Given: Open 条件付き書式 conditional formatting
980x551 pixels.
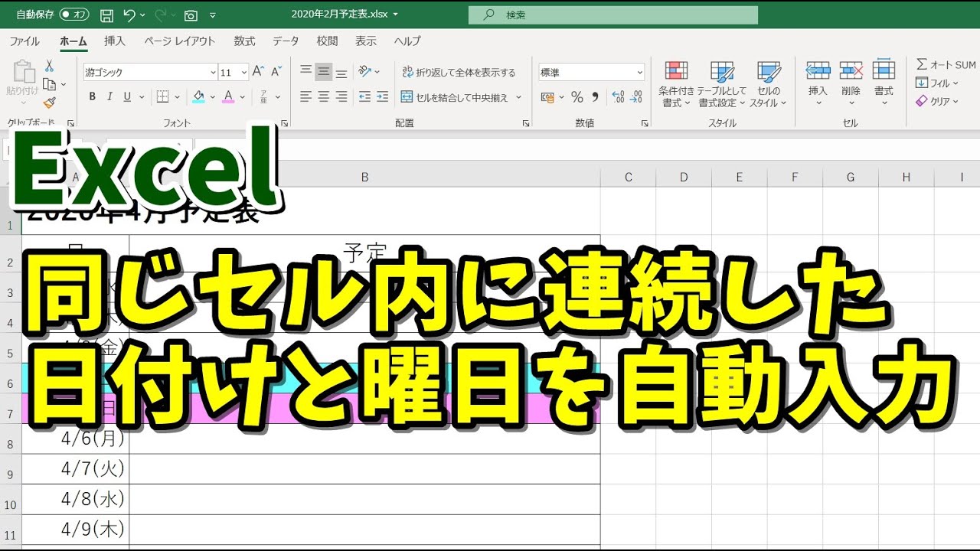Looking at the screenshot, I should (x=676, y=84).
